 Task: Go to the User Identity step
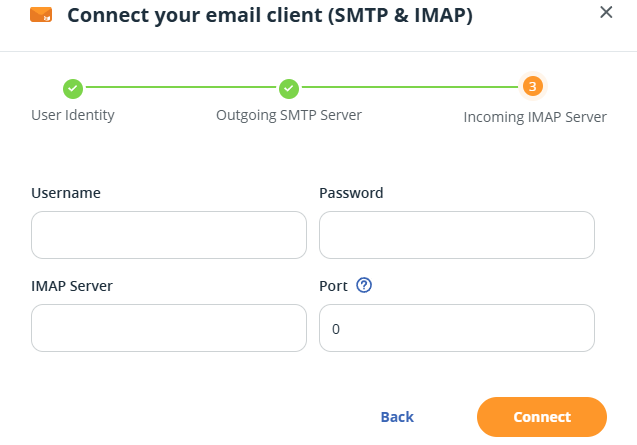73,115
